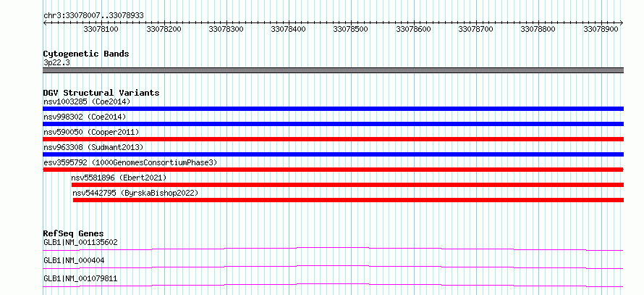
Task: Select ruler position 33078400
Action: [x=288, y=29]
